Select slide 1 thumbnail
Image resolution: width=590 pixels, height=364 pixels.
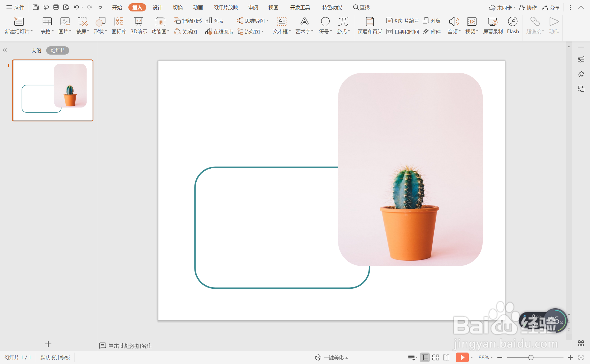[53, 90]
